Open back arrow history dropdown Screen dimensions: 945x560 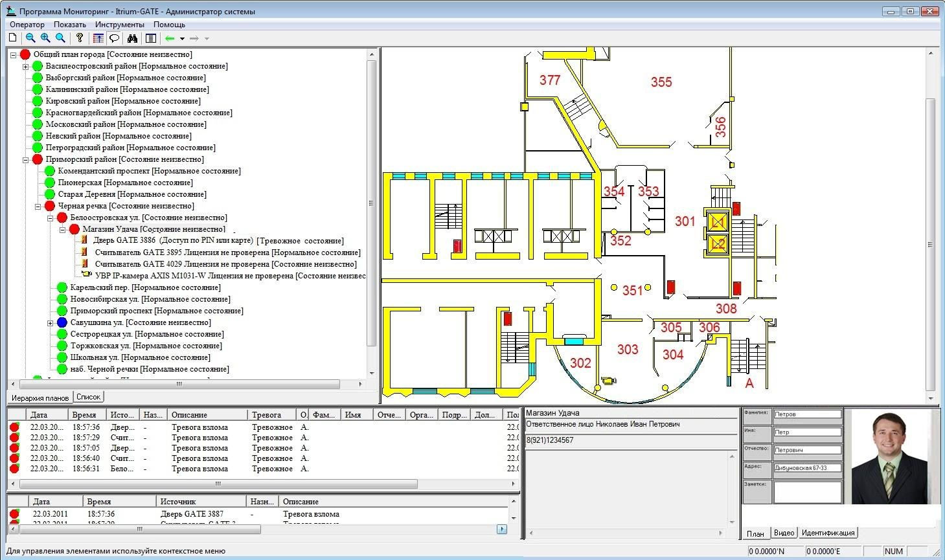[x=182, y=39]
